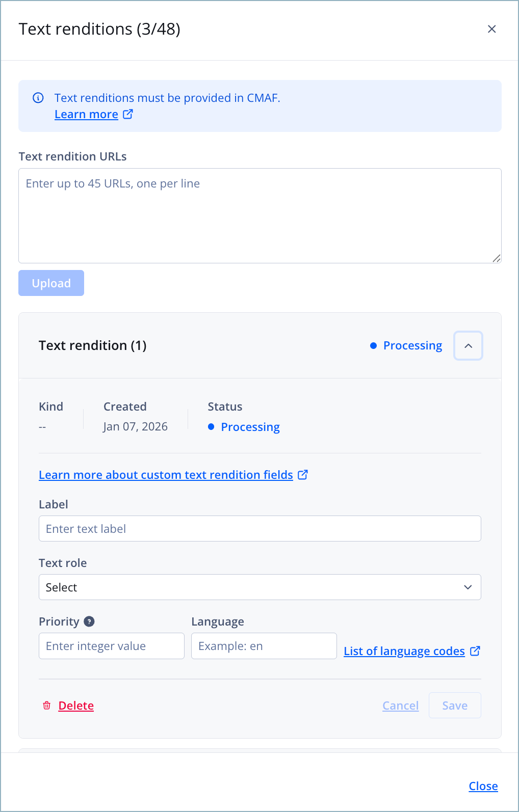Open the List of language codes link
This screenshot has width=519, height=812.
404,651
